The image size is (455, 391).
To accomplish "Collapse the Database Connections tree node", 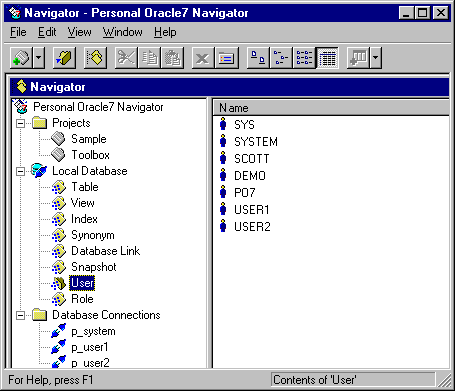I will click(21, 315).
